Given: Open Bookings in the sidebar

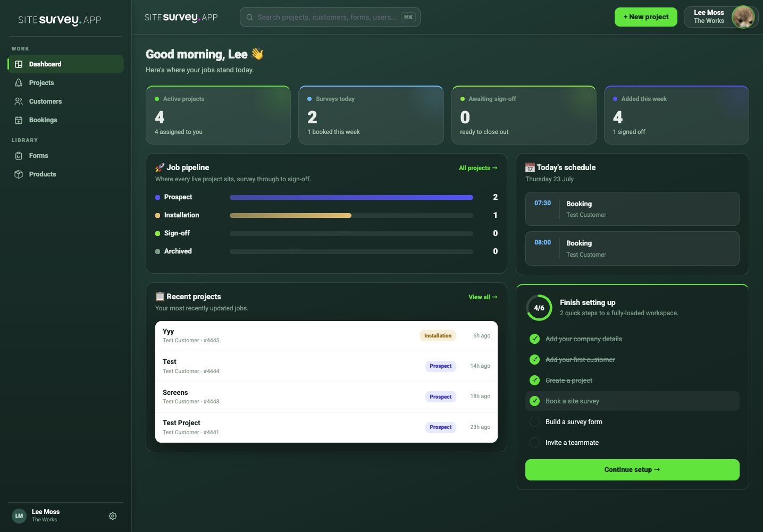Looking at the screenshot, I should click(66, 120).
